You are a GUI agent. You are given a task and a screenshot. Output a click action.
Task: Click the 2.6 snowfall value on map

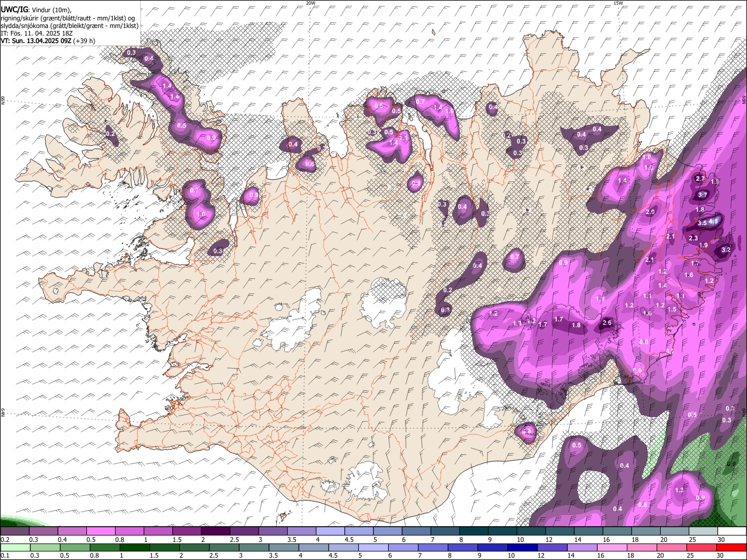click(x=607, y=323)
